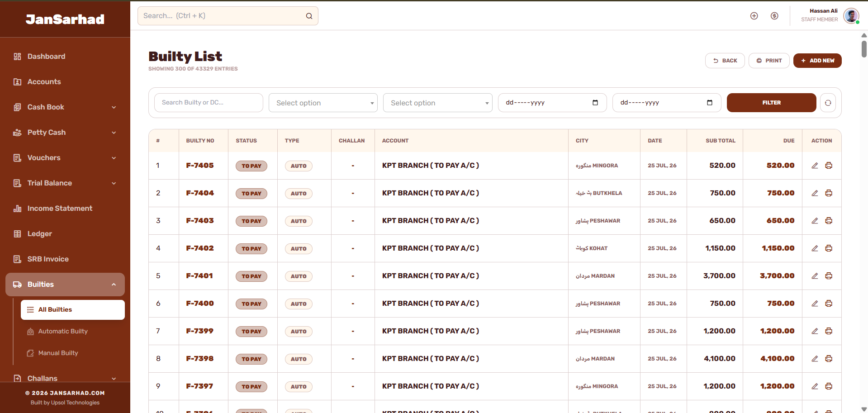Image resolution: width=868 pixels, height=413 pixels.
Task: Edit builty F-7401 with pencil icon
Action: [815, 276]
